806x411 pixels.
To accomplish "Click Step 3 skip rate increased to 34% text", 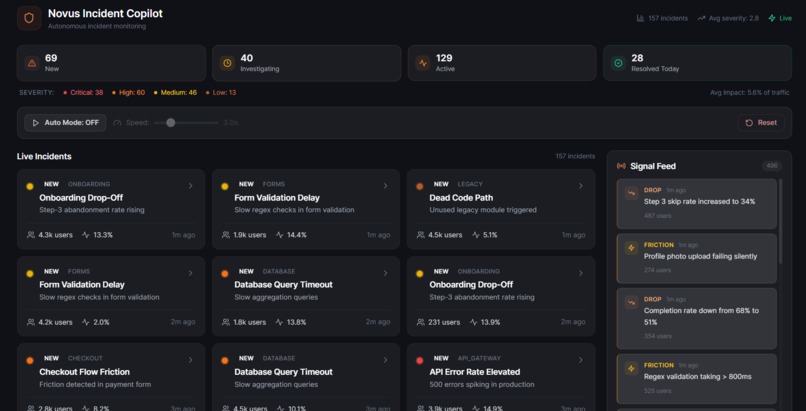I will (699, 202).
